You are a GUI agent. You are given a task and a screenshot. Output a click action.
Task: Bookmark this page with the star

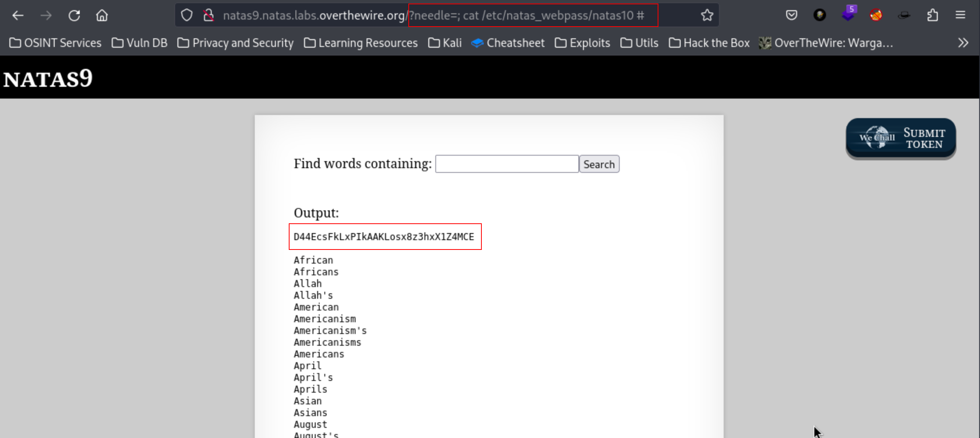[707, 15]
